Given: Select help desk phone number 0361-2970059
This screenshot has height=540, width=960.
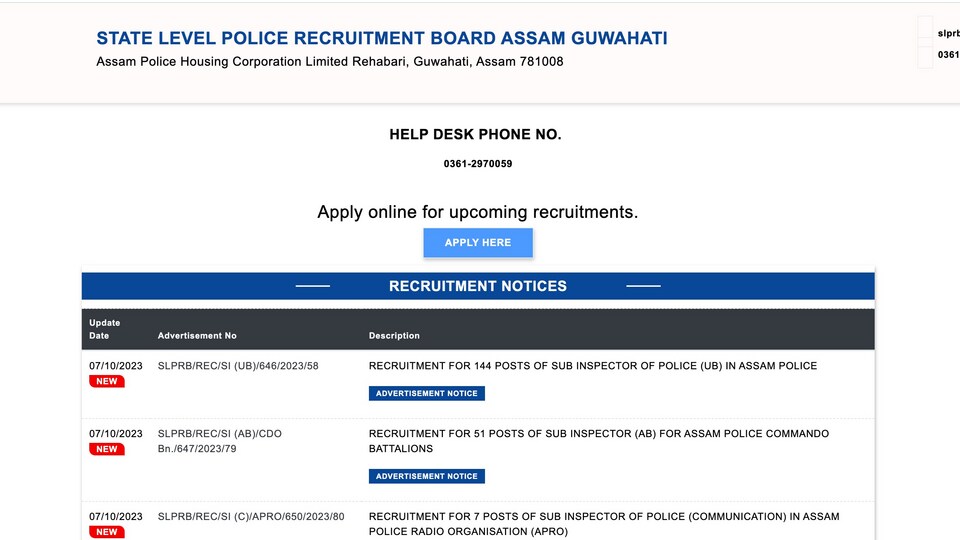Looking at the screenshot, I should [478, 163].
